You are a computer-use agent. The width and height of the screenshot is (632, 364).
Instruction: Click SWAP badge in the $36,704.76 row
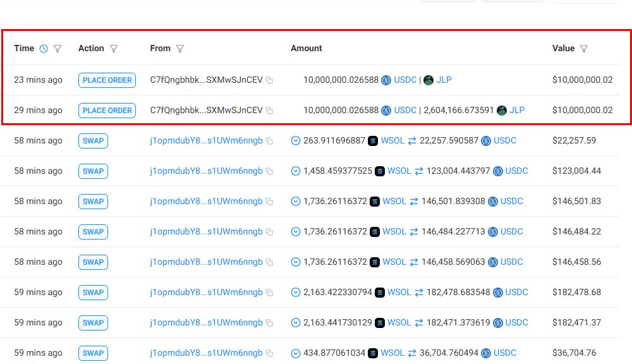(x=93, y=353)
